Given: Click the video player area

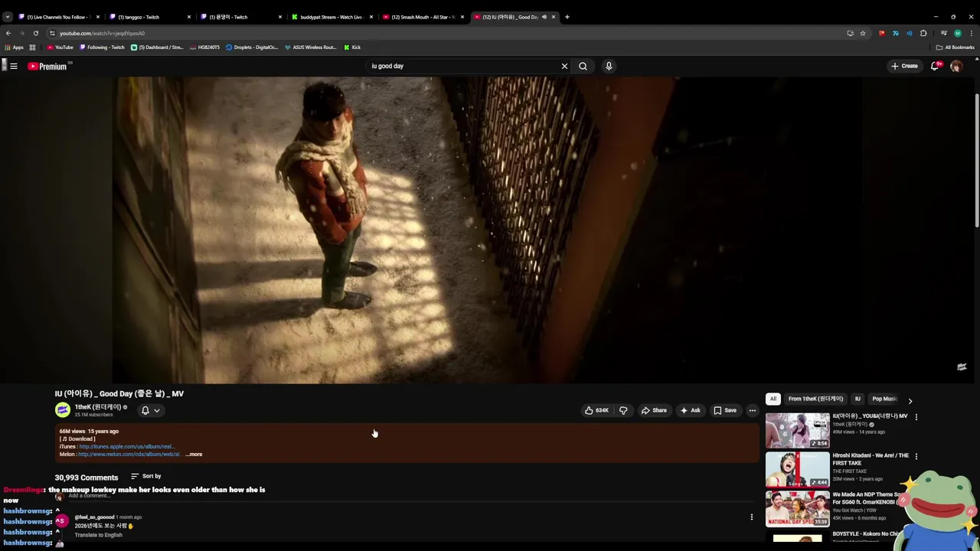Looking at the screenshot, I should click(487, 230).
